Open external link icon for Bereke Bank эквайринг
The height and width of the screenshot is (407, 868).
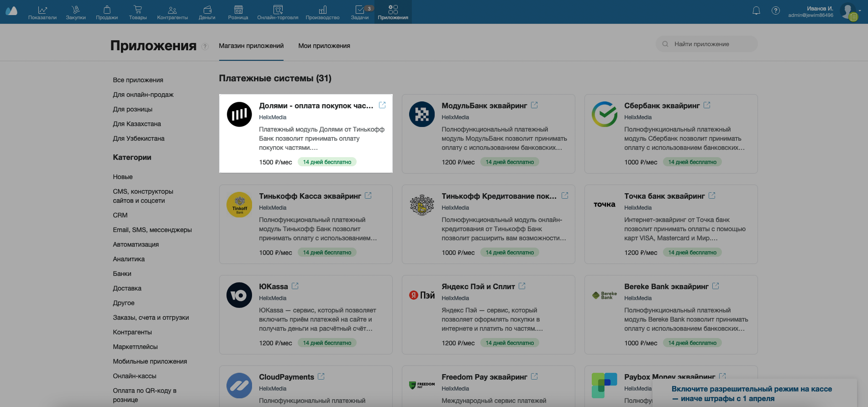click(715, 286)
